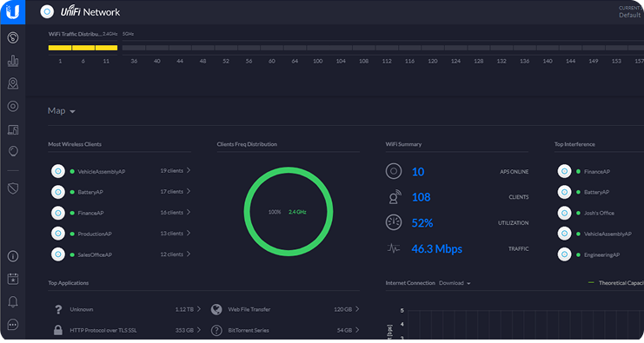Click VehicleAssemblyAP name in Top Interference
The image size is (644, 343).
(607, 234)
